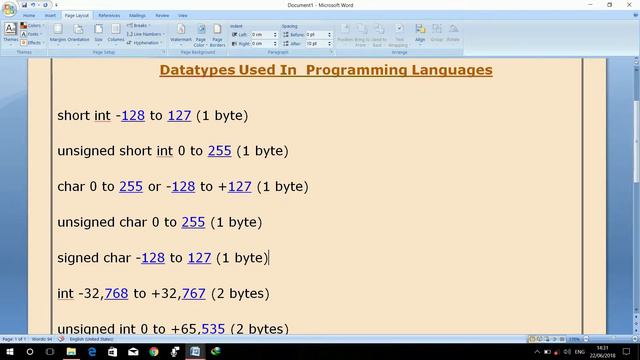Switch to the References tab
Viewport: 640px width, 360px height.
(x=109, y=16)
